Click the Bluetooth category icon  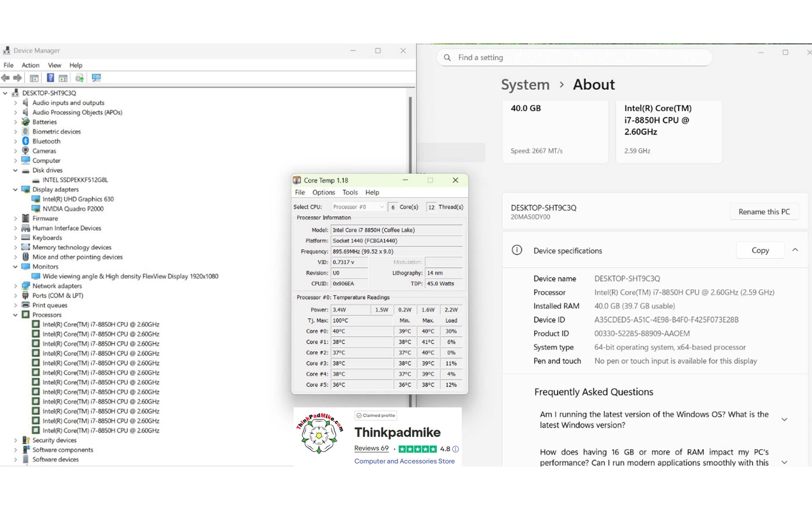click(x=26, y=141)
